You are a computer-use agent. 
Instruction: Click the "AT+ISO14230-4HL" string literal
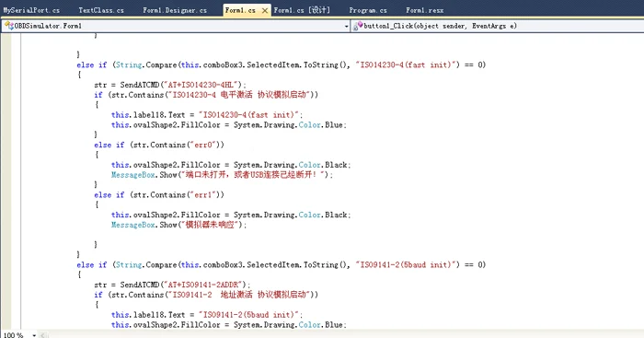tap(201, 85)
